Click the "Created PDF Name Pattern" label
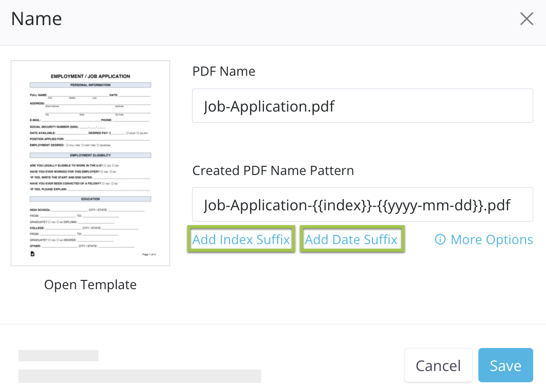This screenshot has width=546, height=392. click(x=273, y=170)
